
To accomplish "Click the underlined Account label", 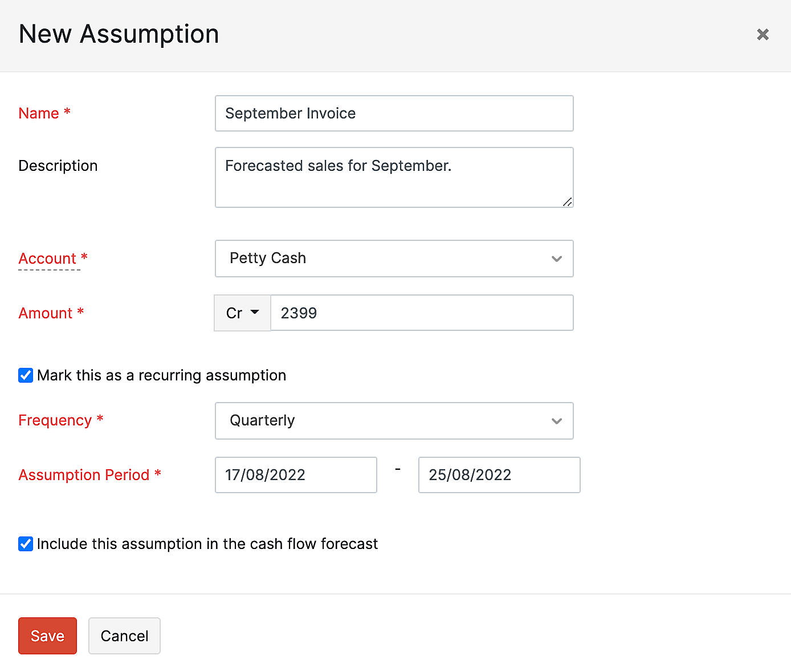I will [47, 259].
